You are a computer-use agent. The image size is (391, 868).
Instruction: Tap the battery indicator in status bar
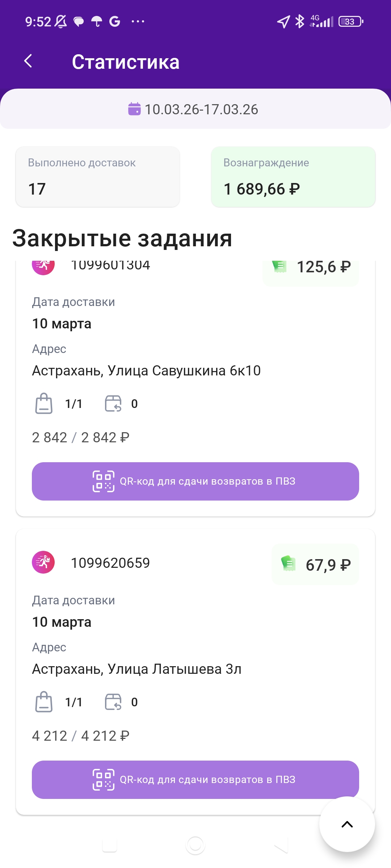[x=350, y=22]
